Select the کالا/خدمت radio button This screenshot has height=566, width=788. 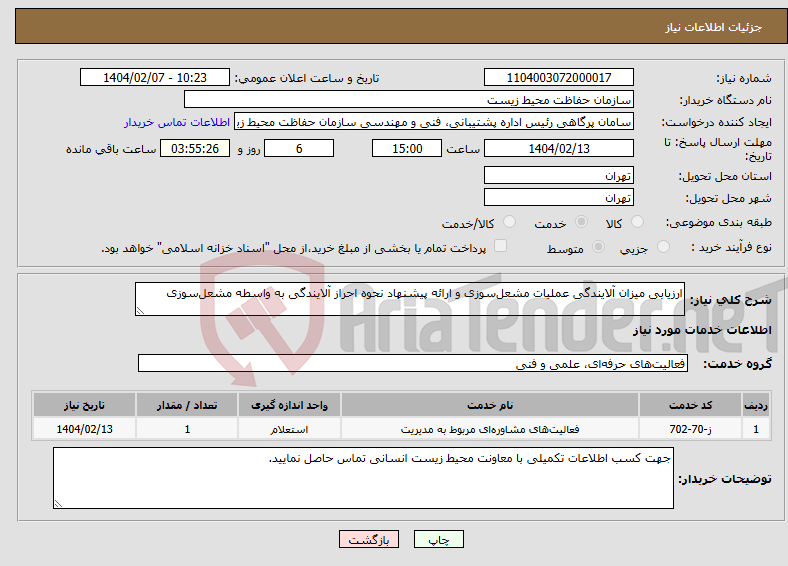[x=510, y=222]
